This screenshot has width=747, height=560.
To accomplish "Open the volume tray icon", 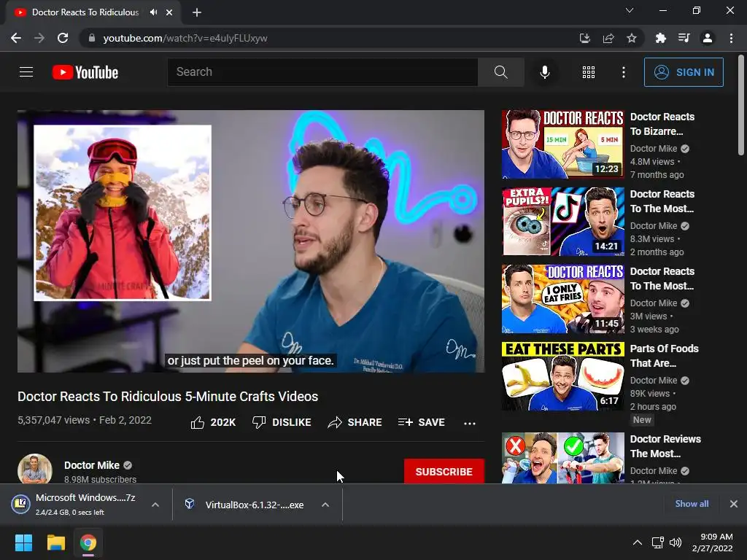I will click(x=675, y=542).
